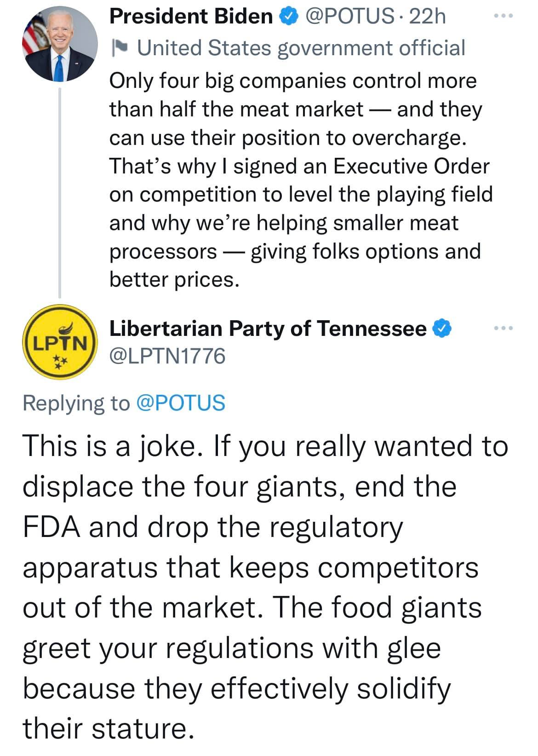This screenshot has height=756, width=538.
Task: Click the verified badge beside Libertarian Party of Tennessee
Action: [442, 329]
